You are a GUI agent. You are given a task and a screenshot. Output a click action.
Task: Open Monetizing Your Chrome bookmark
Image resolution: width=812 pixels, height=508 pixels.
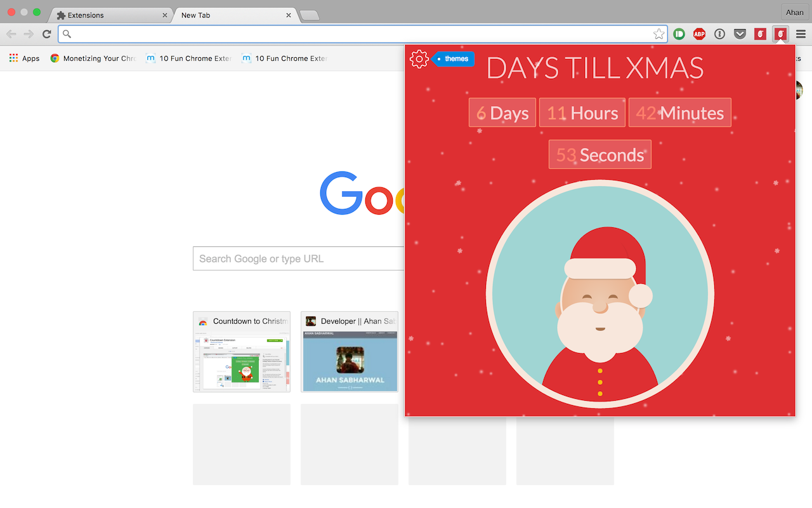93,58
